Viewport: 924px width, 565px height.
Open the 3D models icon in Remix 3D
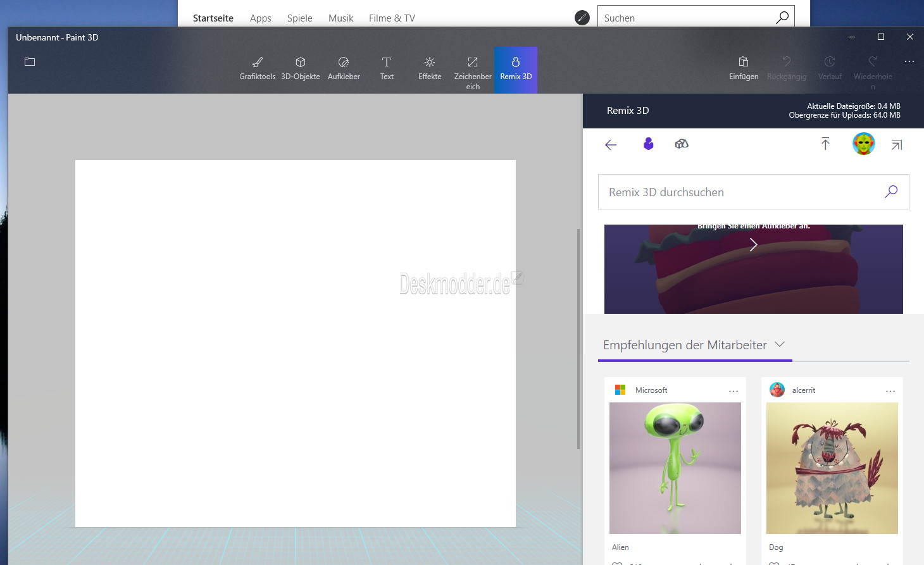[x=682, y=144]
